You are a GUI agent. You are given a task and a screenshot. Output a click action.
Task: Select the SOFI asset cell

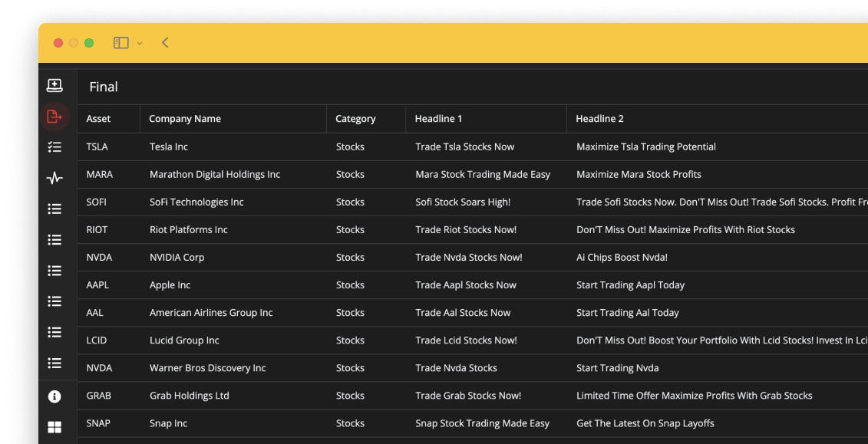tap(97, 202)
